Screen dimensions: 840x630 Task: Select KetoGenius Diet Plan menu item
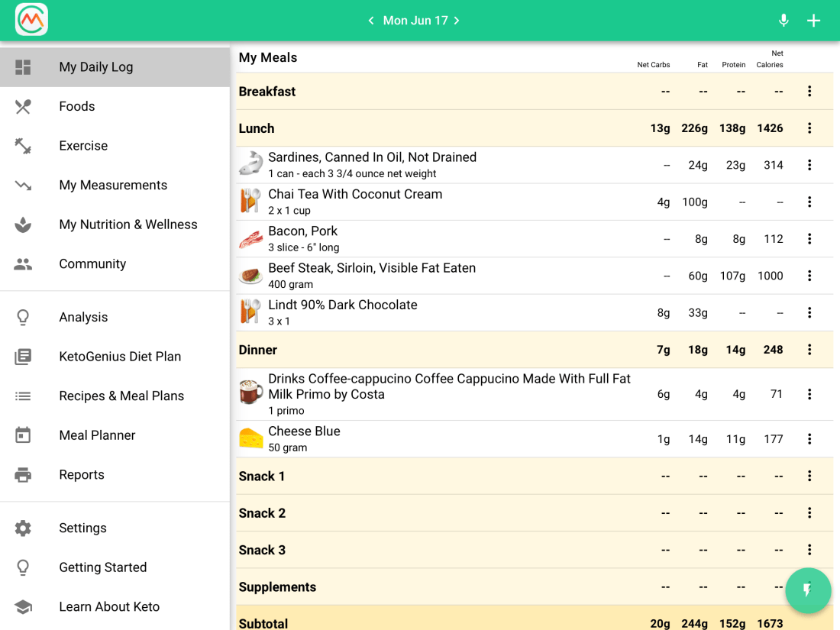click(x=120, y=357)
